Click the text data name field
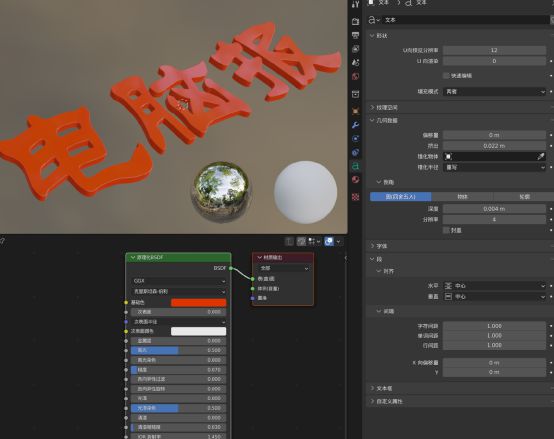 pyautogui.click(x=466, y=20)
